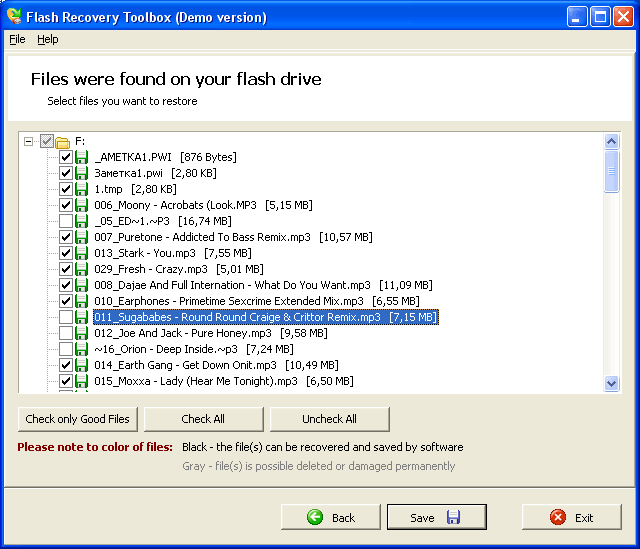Check the 011_Sugababes file checkbox
This screenshot has width=640, height=549.
[x=66, y=317]
